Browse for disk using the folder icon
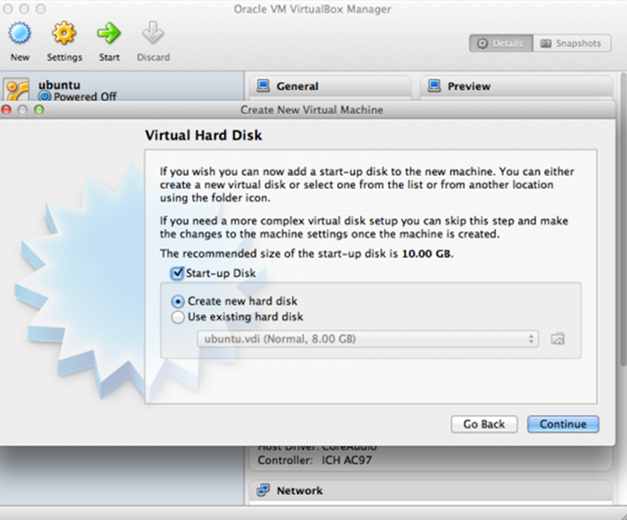627x520 pixels. click(558, 339)
